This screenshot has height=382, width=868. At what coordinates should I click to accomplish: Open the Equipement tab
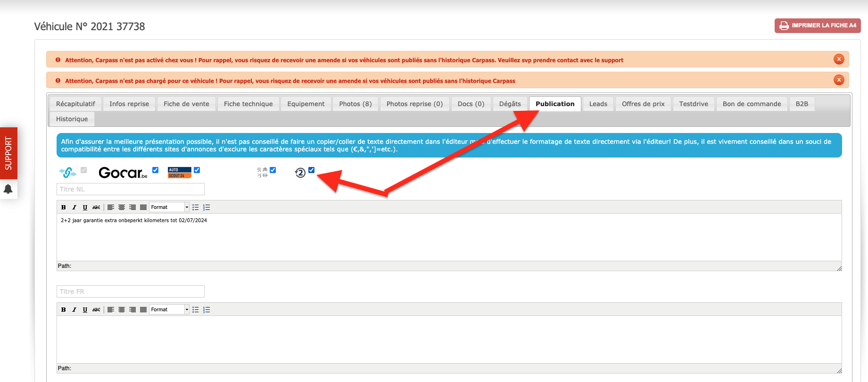306,104
